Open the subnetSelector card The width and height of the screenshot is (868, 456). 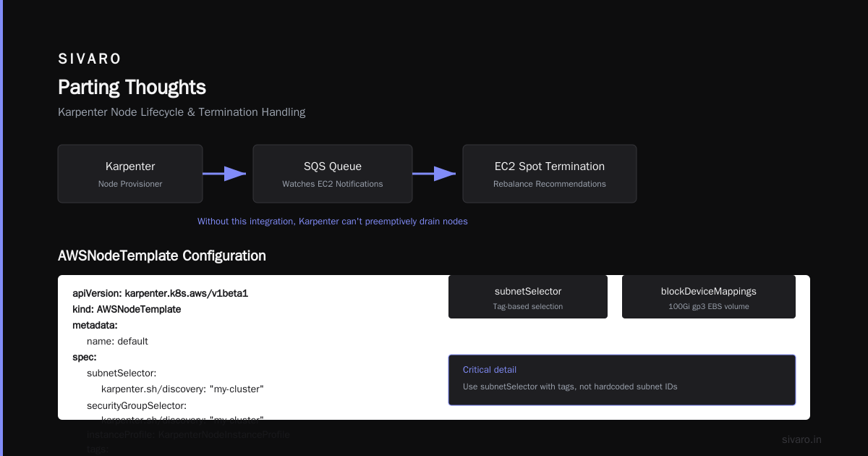528,297
